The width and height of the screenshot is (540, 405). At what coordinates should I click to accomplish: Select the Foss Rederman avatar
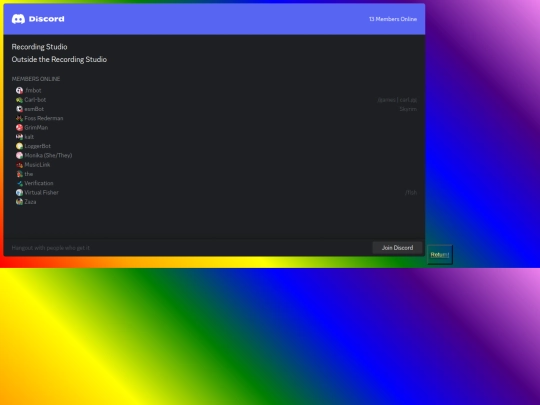[x=19, y=118]
